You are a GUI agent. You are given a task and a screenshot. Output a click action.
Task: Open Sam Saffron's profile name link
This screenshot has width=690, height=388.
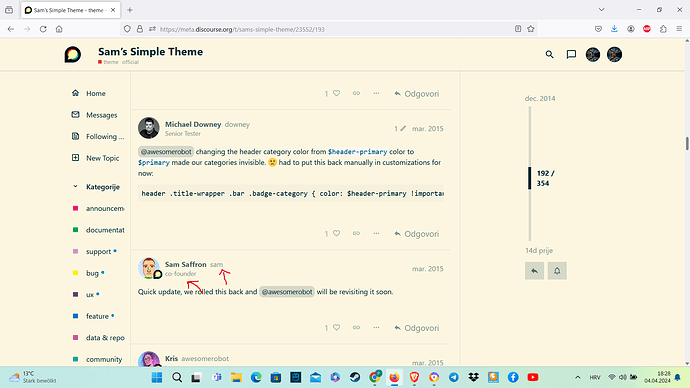[x=185, y=264]
